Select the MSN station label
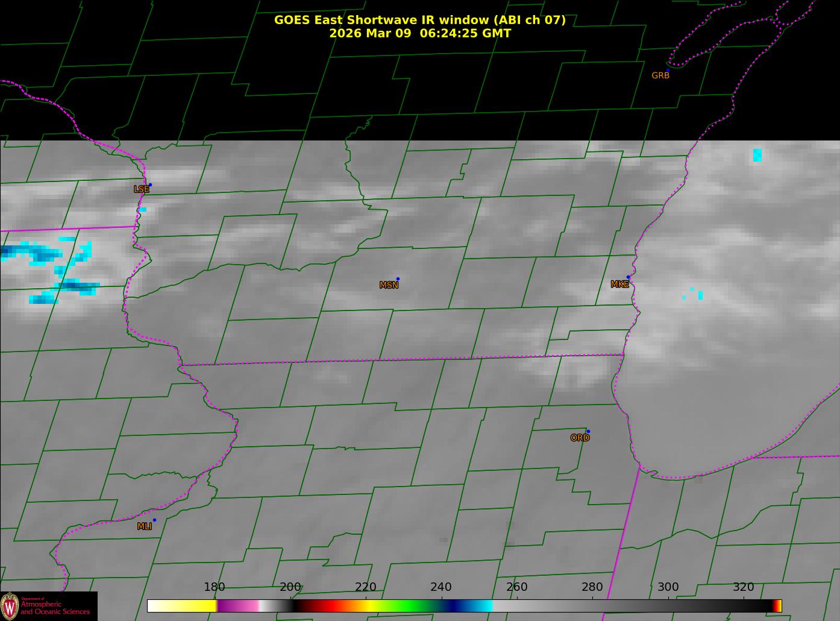Screen dimensions: 840x621 point(389,285)
